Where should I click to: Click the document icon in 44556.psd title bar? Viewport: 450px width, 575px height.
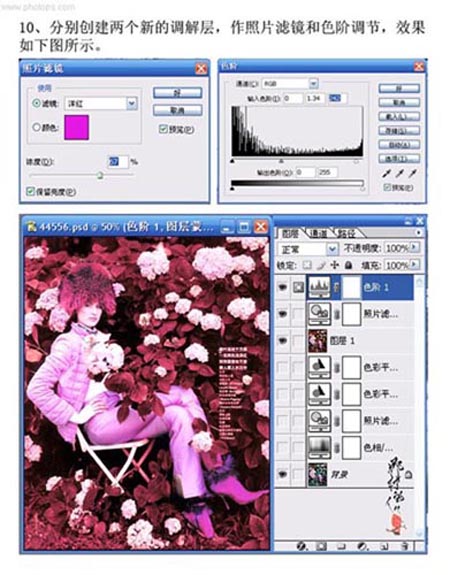32,226
